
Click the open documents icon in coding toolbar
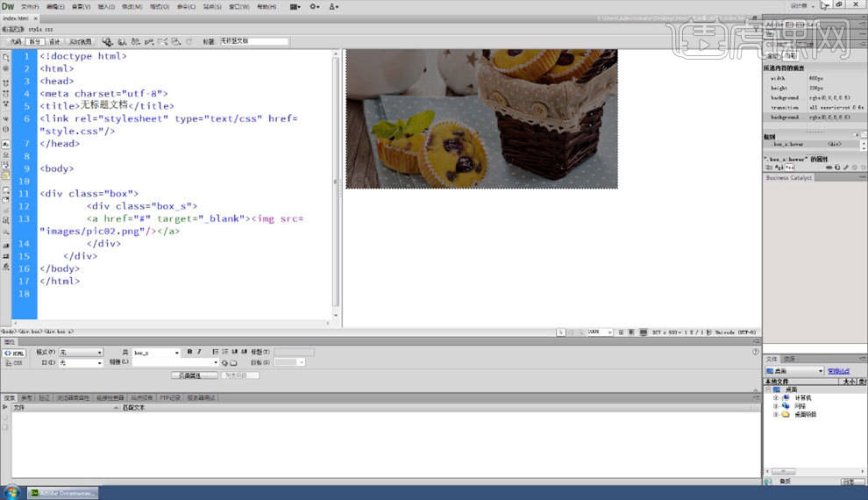pos(6,57)
